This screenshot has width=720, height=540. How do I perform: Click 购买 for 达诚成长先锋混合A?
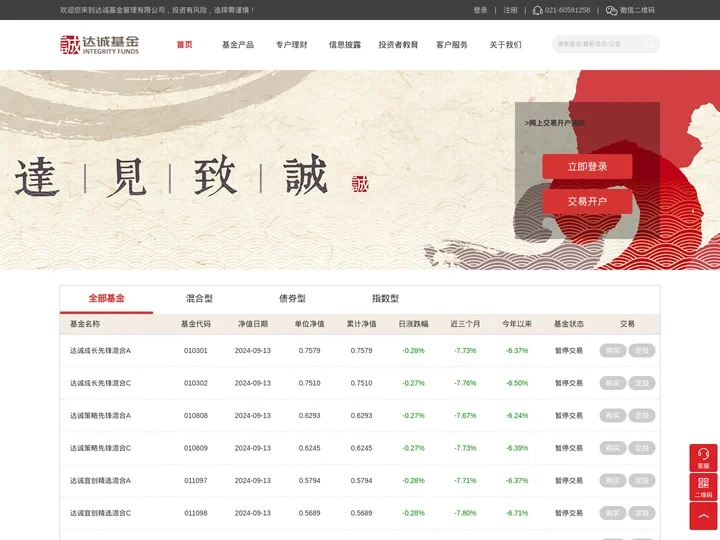[613, 351]
